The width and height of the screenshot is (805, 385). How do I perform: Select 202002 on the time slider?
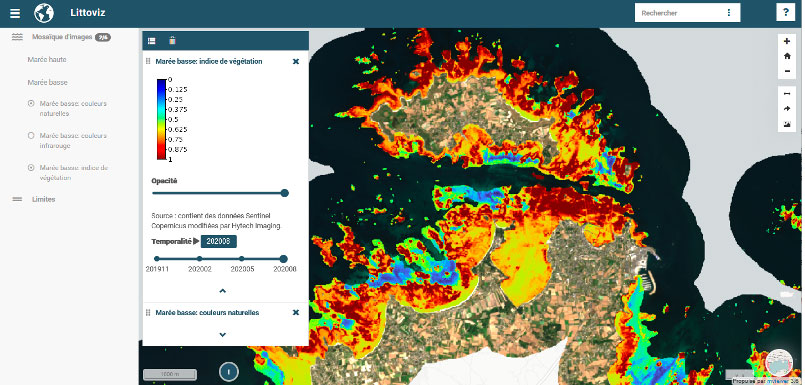click(x=199, y=259)
